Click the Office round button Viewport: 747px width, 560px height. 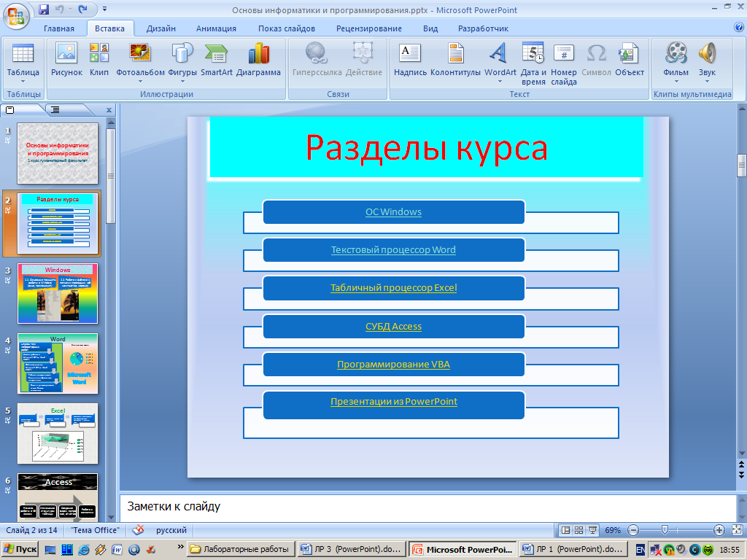click(16, 16)
